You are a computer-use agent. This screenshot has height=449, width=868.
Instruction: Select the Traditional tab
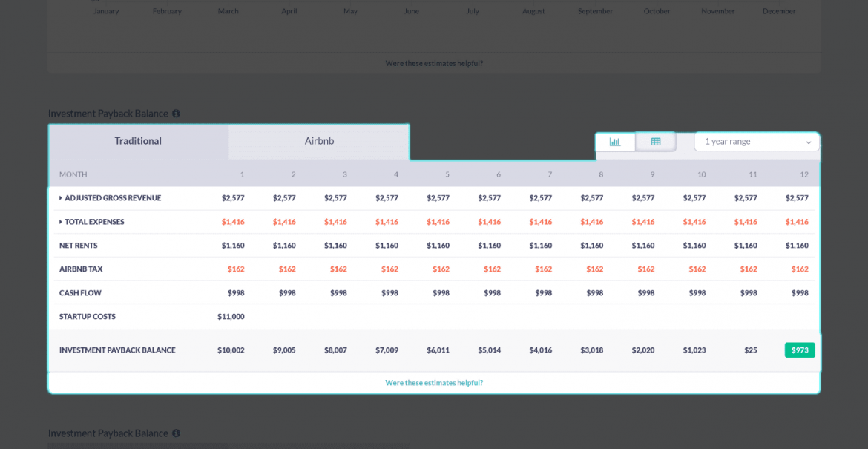tap(138, 141)
